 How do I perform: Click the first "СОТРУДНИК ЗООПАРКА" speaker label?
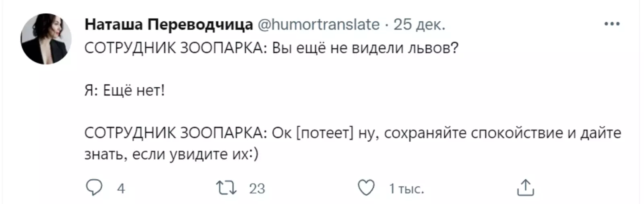click(174, 48)
